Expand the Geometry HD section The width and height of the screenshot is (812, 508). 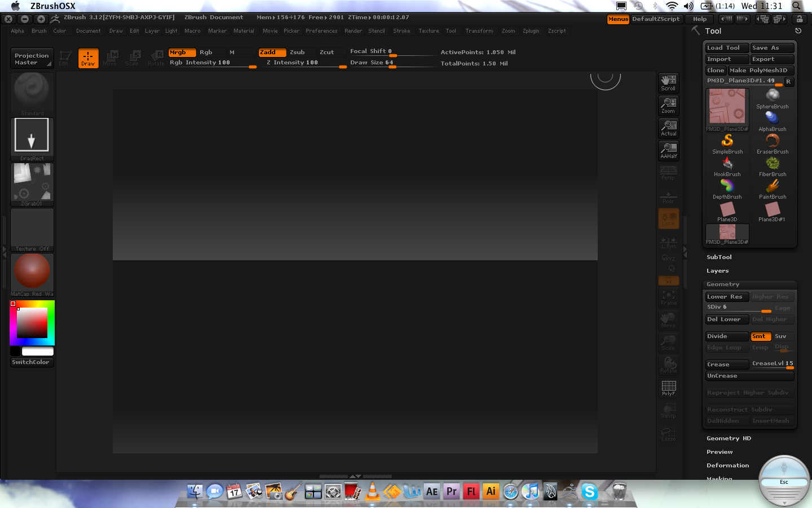point(729,439)
